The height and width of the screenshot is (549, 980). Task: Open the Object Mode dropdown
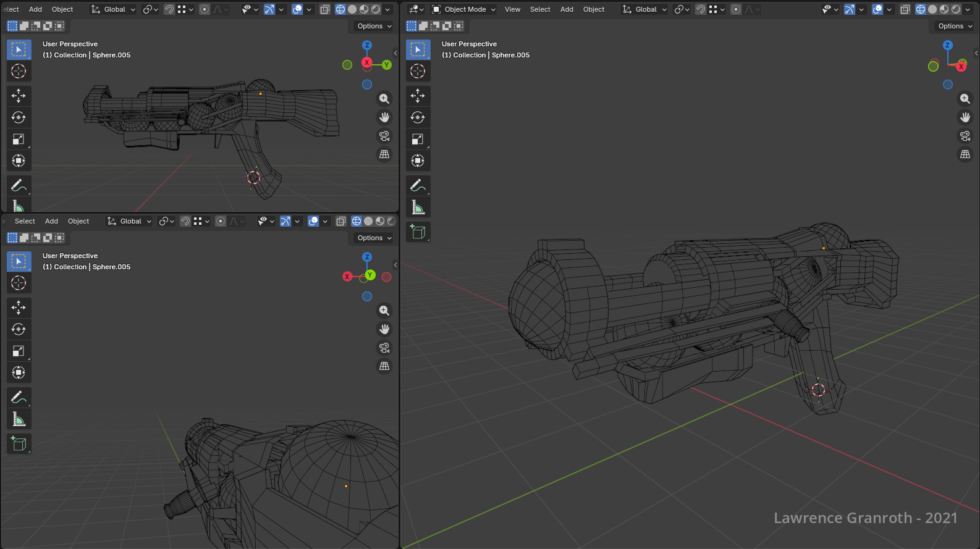point(464,9)
